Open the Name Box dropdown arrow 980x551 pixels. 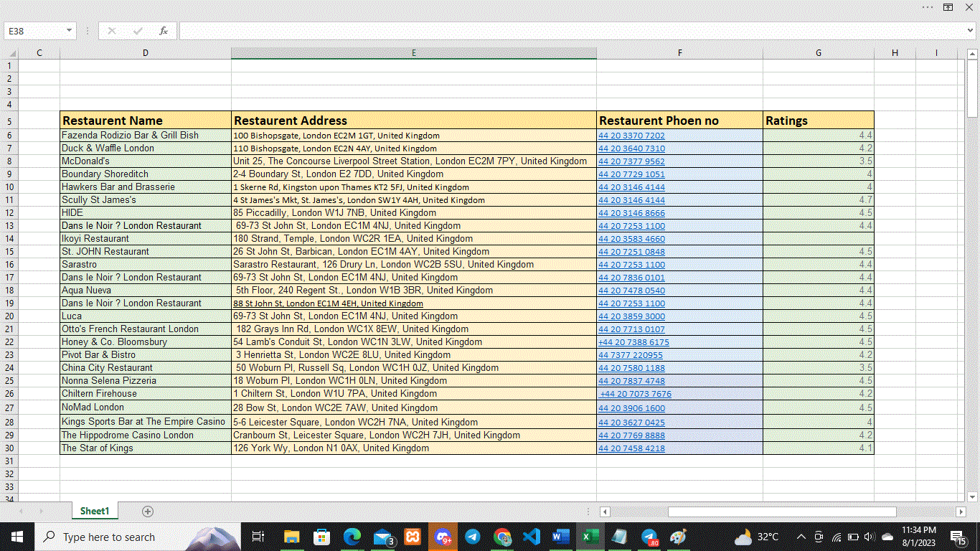click(x=68, y=30)
